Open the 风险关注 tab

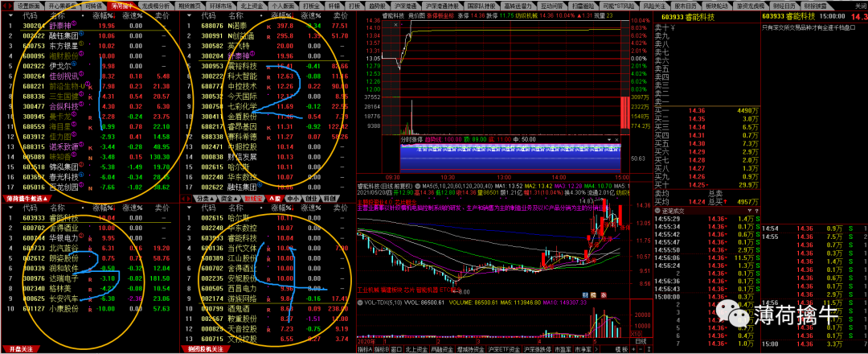click(x=653, y=6)
